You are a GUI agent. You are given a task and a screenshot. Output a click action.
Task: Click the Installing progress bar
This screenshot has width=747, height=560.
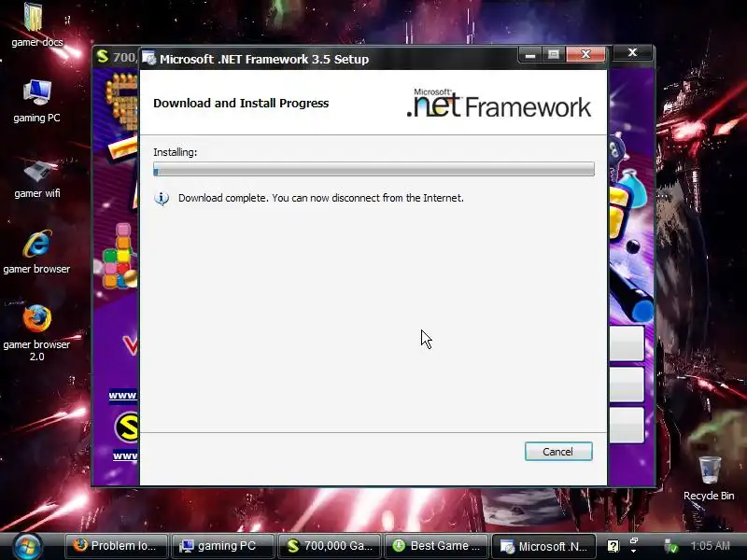click(374, 169)
